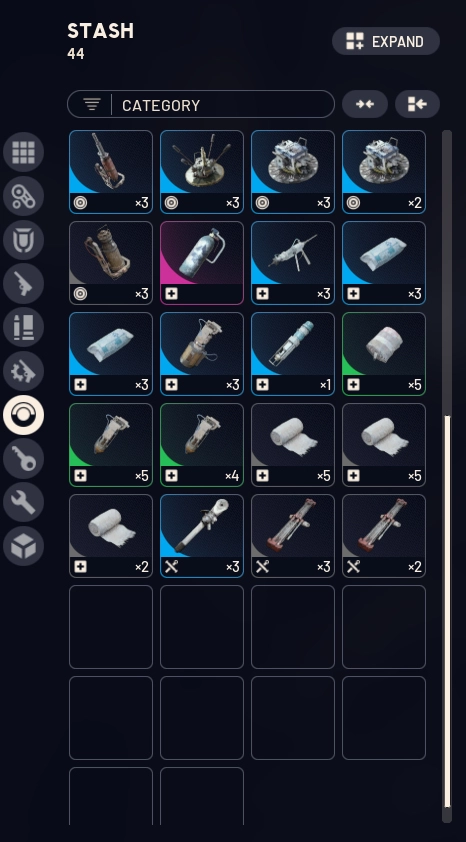Select the chain-link sidebar category icon
Image resolution: width=466 pixels, height=842 pixels.
(x=23, y=196)
